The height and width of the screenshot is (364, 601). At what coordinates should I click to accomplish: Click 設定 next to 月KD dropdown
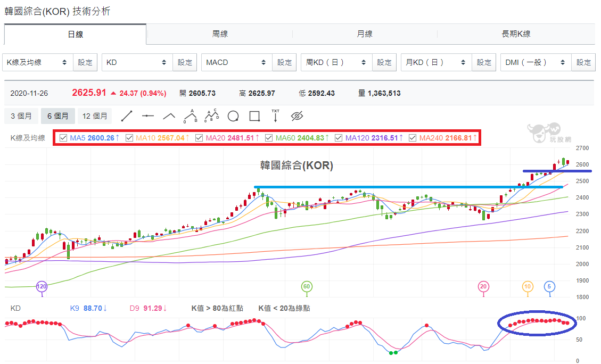[484, 62]
